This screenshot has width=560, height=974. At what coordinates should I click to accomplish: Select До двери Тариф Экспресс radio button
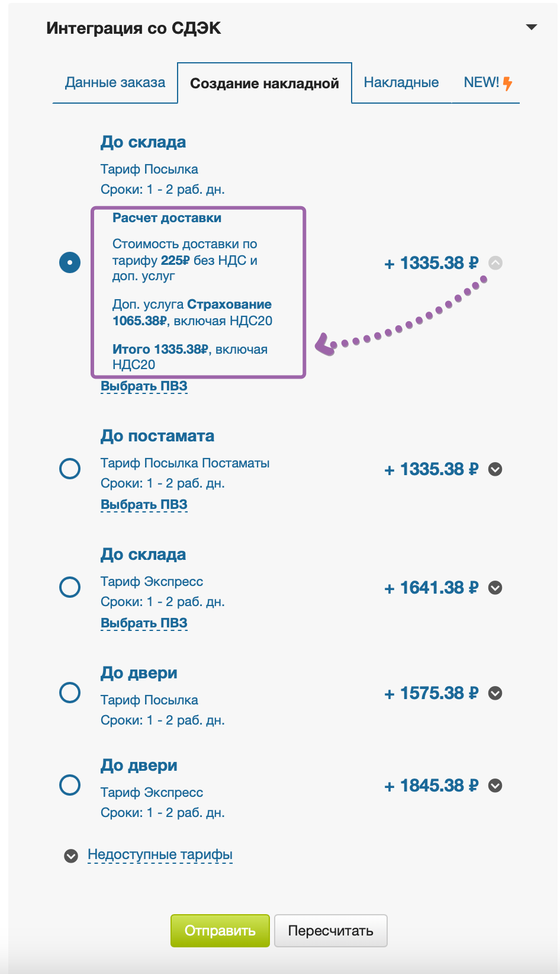[x=70, y=785]
